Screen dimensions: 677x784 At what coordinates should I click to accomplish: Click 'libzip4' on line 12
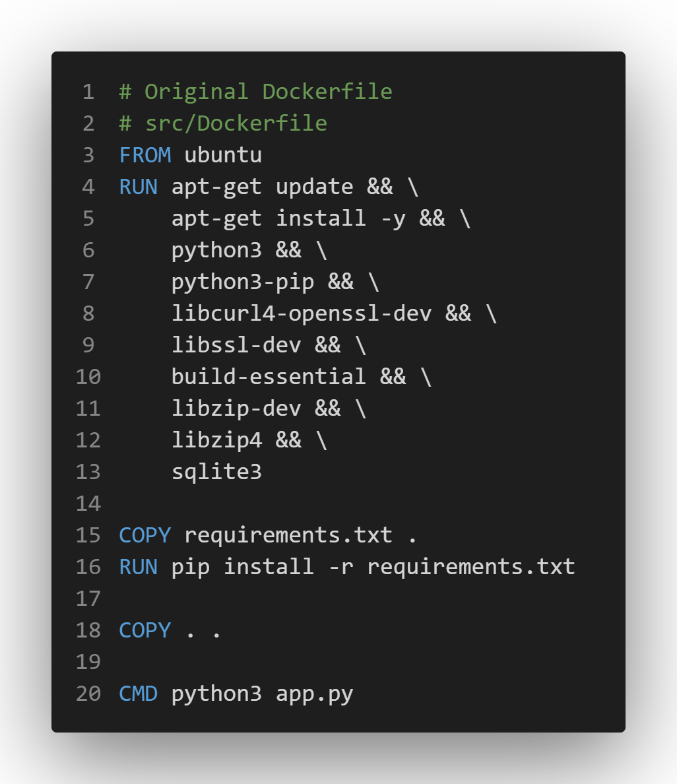tap(216, 440)
